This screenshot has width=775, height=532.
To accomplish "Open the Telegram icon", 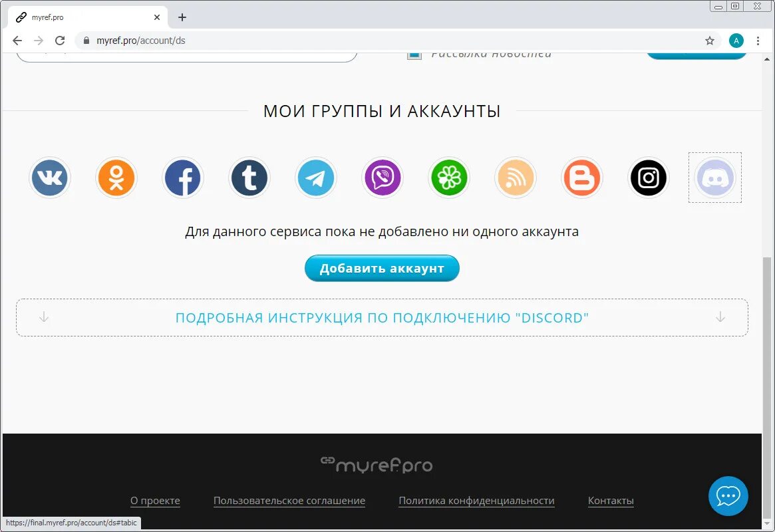I will 316,178.
